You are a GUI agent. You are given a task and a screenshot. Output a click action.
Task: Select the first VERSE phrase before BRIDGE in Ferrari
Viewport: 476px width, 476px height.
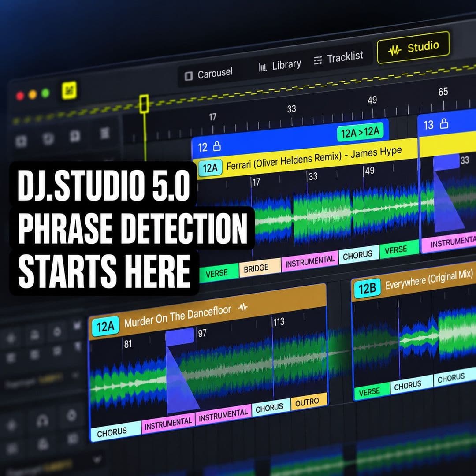(219, 273)
